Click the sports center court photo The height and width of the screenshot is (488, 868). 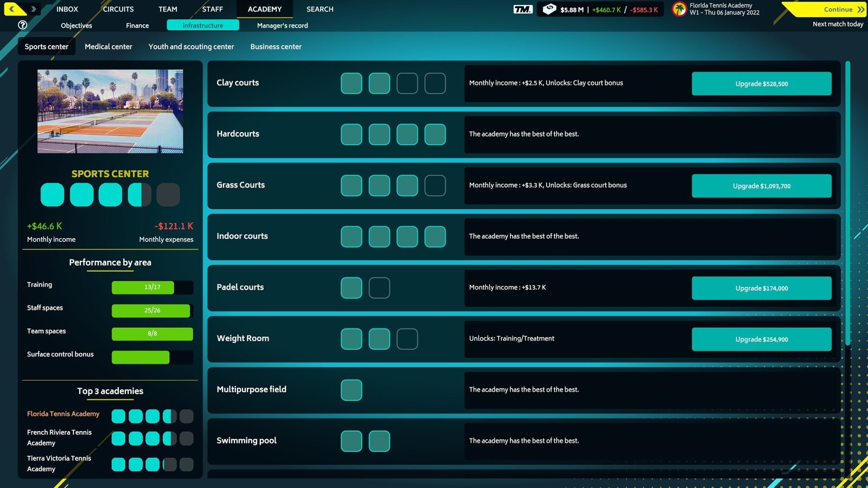(x=110, y=111)
